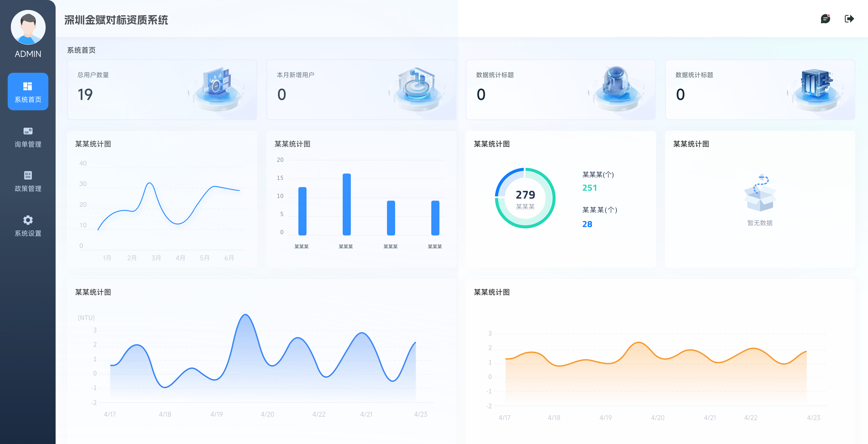Click the 3月 label on line chart axis
Image resolution: width=868 pixels, height=444 pixels.
coord(156,258)
